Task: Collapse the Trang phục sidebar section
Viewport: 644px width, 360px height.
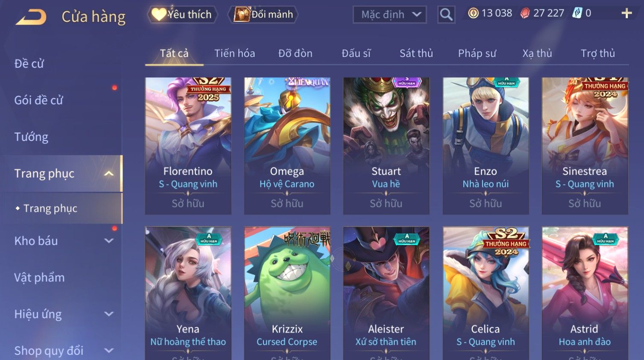Action: pyautogui.click(x=109, y=173)
